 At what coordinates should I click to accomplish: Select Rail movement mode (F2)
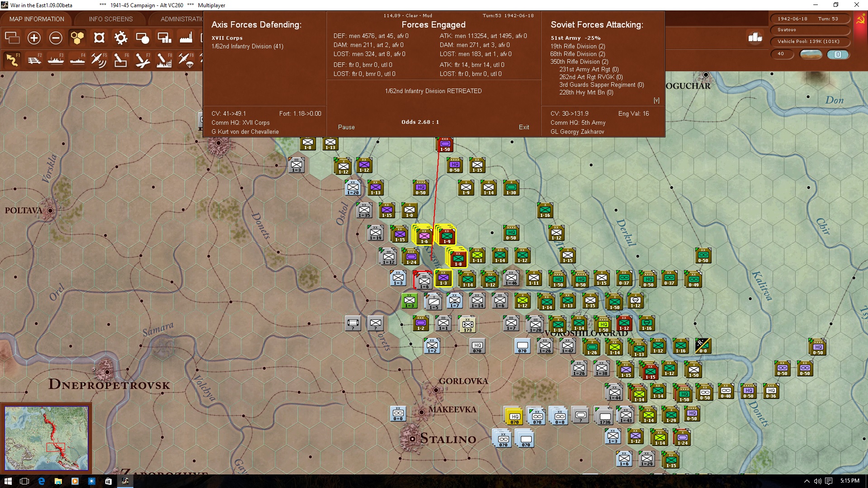coord(34,60)
